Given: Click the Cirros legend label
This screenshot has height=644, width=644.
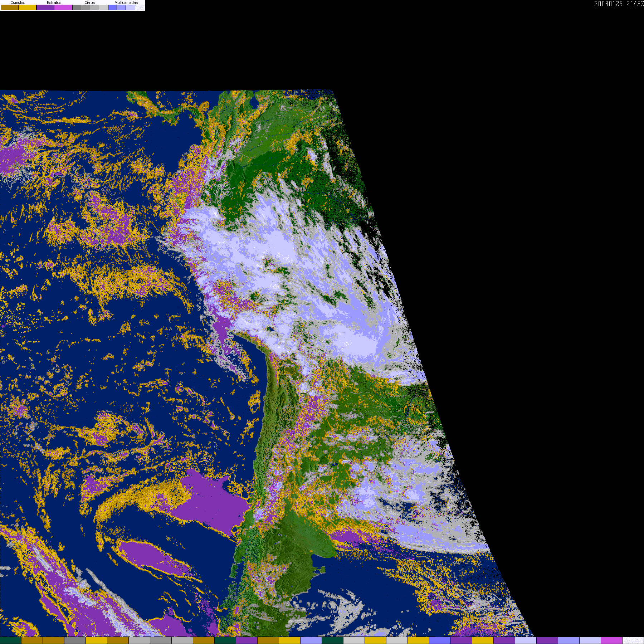Looking at the screenshot, I should tap(89, 3).
